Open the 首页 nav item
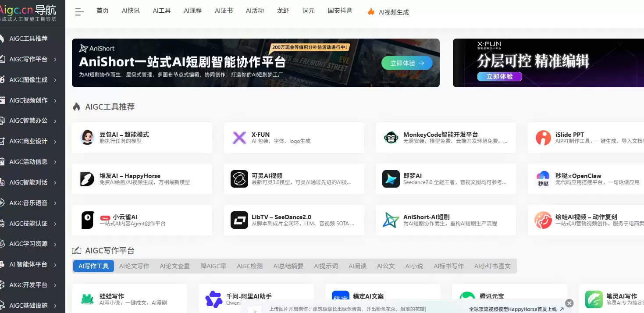Image resolution: width=644 pixels, height=313 pixels. 103,11
